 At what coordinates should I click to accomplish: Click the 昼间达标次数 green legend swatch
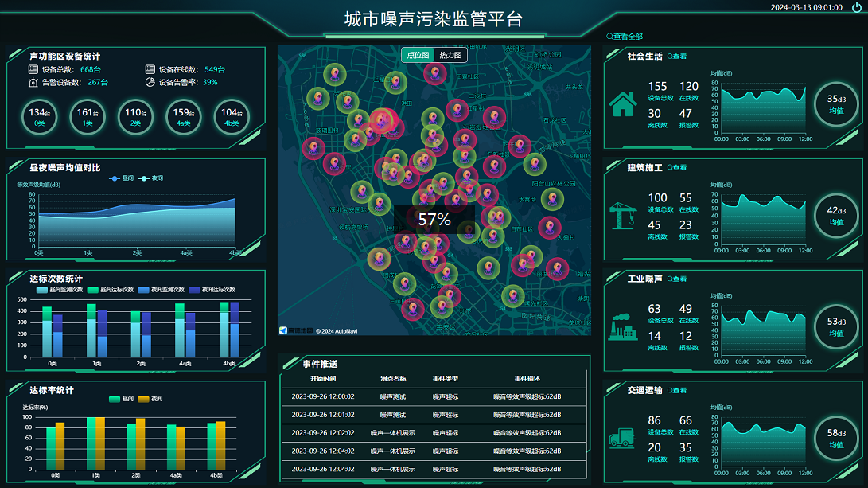click(x=94, y=290)
